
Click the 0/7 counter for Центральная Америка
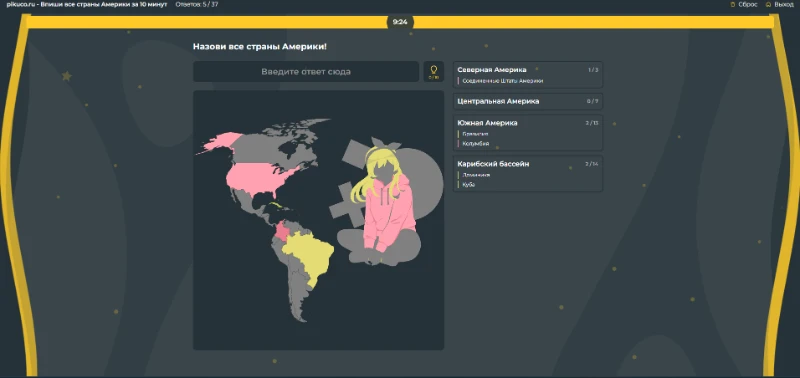(x=592, y=101)
